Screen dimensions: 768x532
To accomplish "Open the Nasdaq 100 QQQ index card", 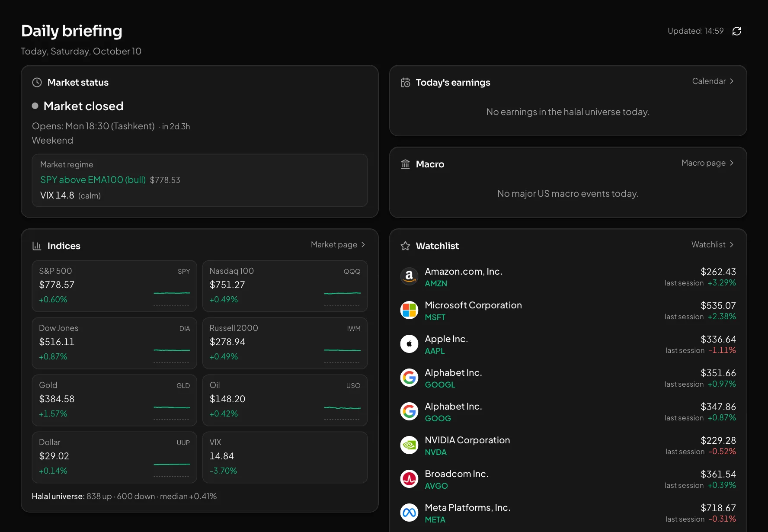I will click(x=285, y=286).
